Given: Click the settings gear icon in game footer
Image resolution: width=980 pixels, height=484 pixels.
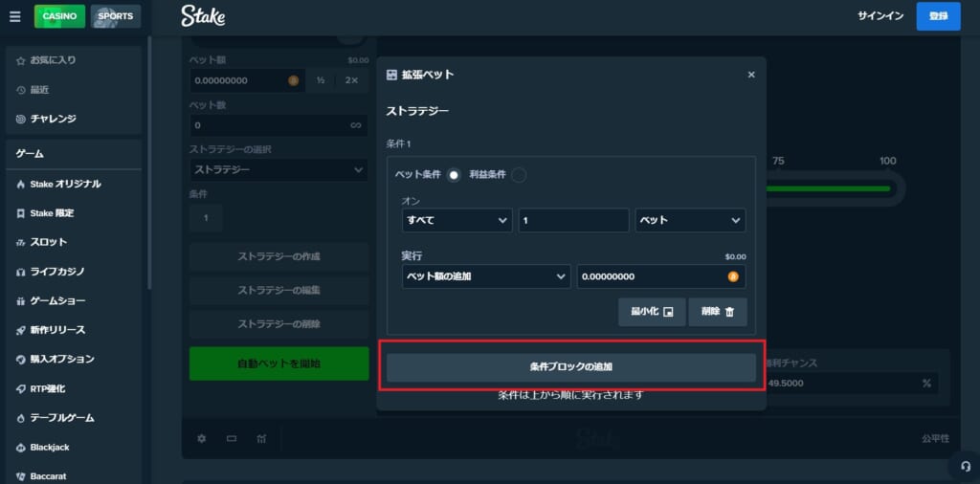Looking at the screenshot, I should [201, 438].
